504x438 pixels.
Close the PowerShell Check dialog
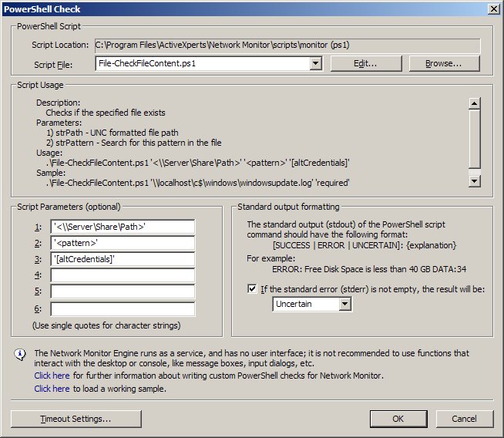493,9
